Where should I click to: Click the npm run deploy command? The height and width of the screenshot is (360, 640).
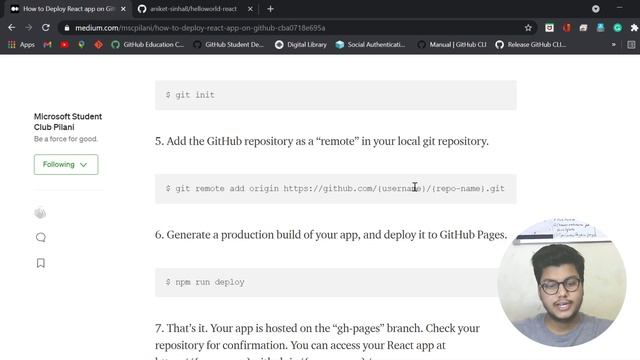pyautogui.click(x=205, y=282)
